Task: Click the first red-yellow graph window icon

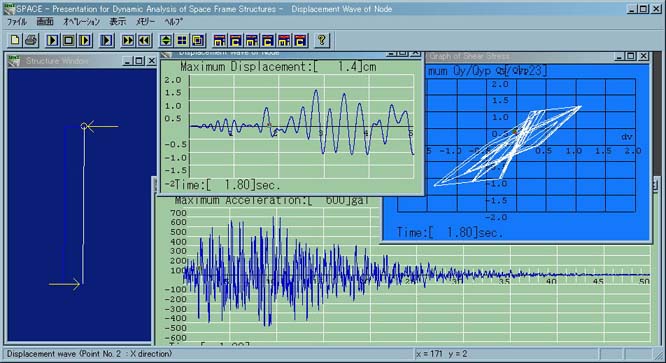Action: pyautogui.click(x=219, y=40)
